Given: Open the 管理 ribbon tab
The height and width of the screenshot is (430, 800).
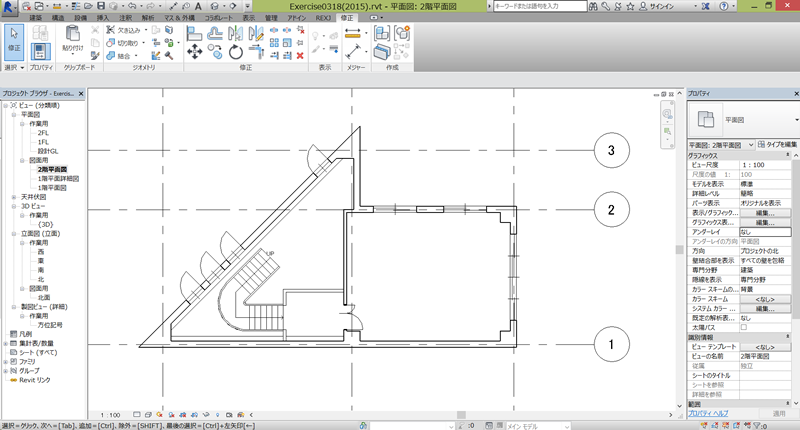Looking at the screenshot, I should (271, 18).
